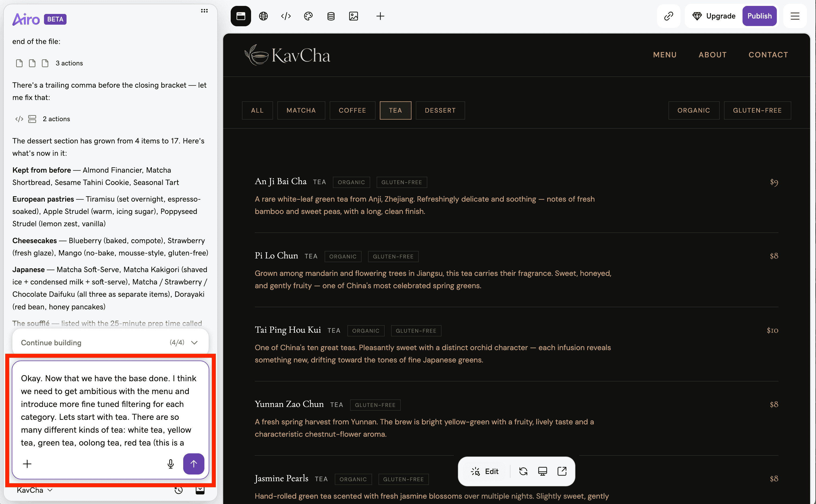816x504 pixels.
Task: Select the MATCHA category tab
Action: 301,110
